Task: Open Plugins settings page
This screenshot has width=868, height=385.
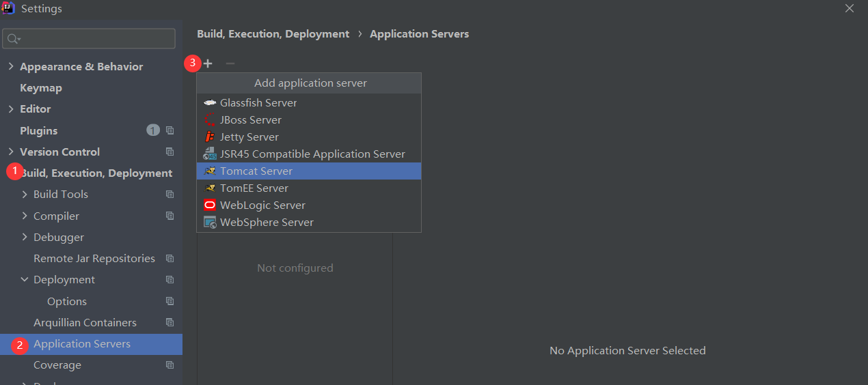Action: (x=39, y=131)
